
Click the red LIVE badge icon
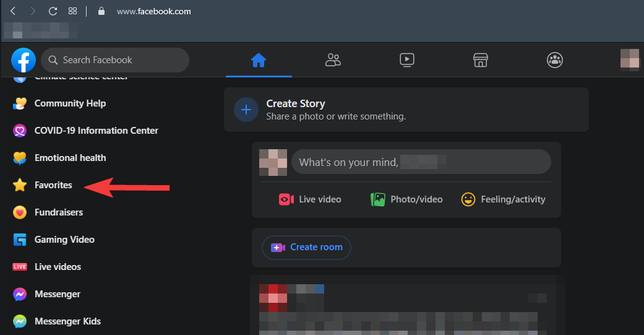(x=20, y=267)
